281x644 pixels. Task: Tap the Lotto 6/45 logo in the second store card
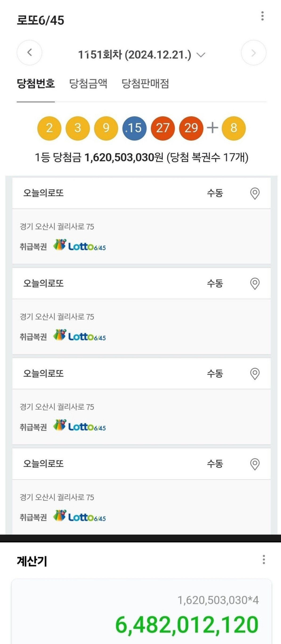pyautogui.click(x=79, y=335)
